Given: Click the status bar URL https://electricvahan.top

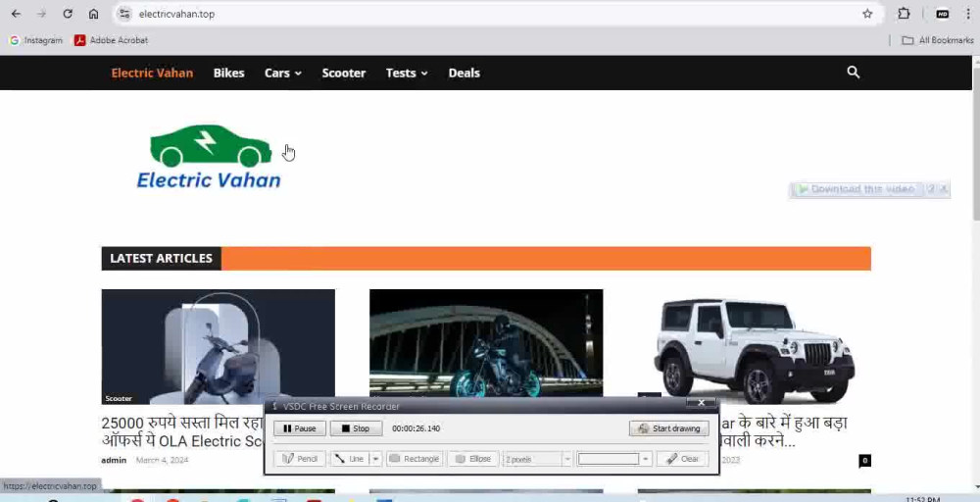Looking at the screenshot, I should (x=49, y=485).
